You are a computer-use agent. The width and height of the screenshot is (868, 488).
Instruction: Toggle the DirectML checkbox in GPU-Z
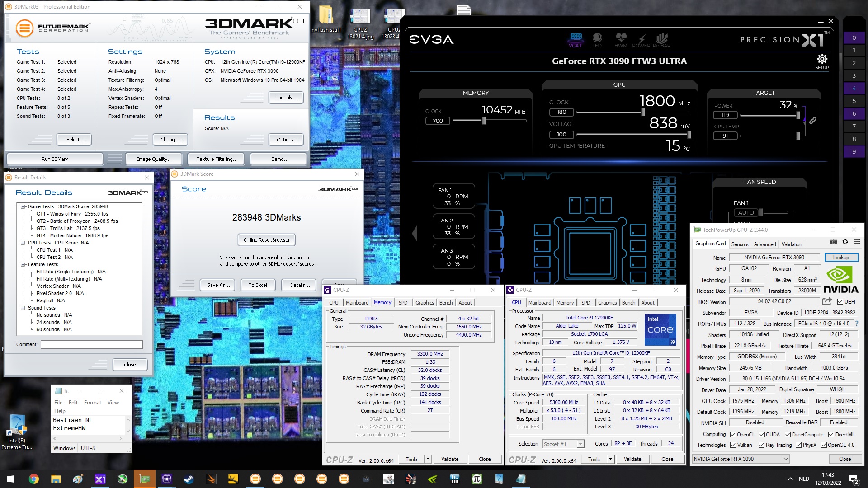[831, 435]
